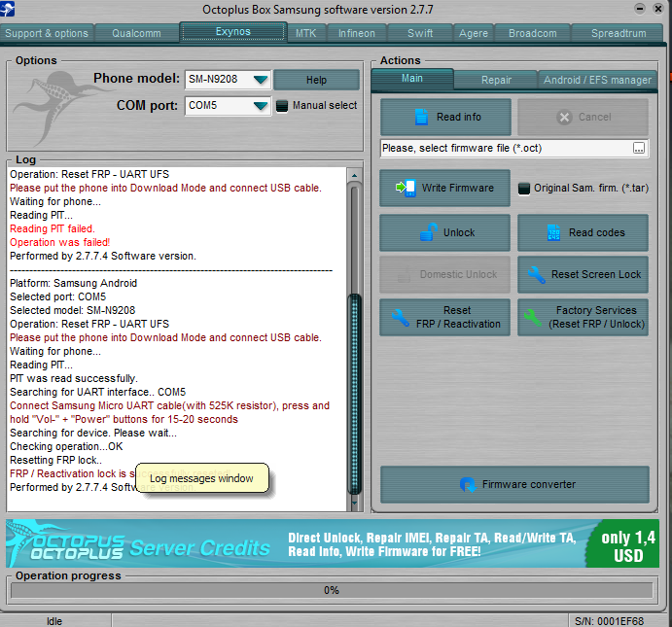Image resolution: width=672 pixels, height=627 pixels.
Task: Click the Read codes icon
Action: (x=553, y=232)
